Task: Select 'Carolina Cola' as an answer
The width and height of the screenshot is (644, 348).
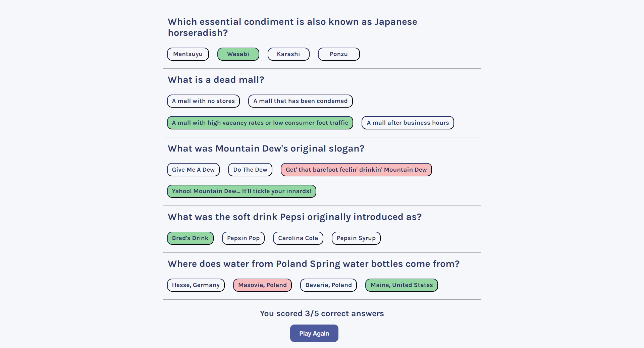Action: (298, 238)
